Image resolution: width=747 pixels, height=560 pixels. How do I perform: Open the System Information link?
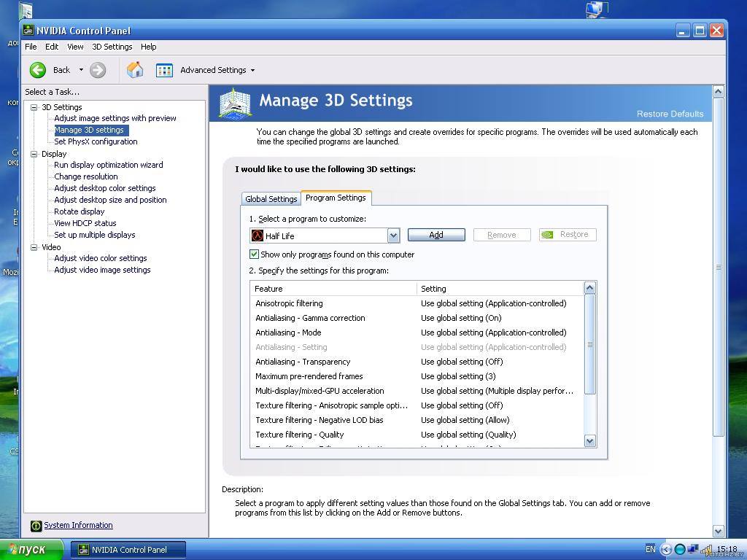[79, 525]
